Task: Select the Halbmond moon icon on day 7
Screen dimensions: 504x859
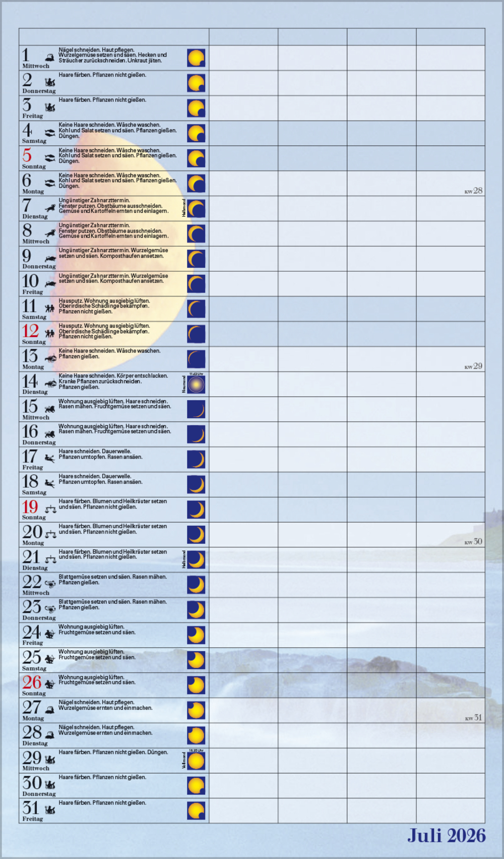Action: 196,208
